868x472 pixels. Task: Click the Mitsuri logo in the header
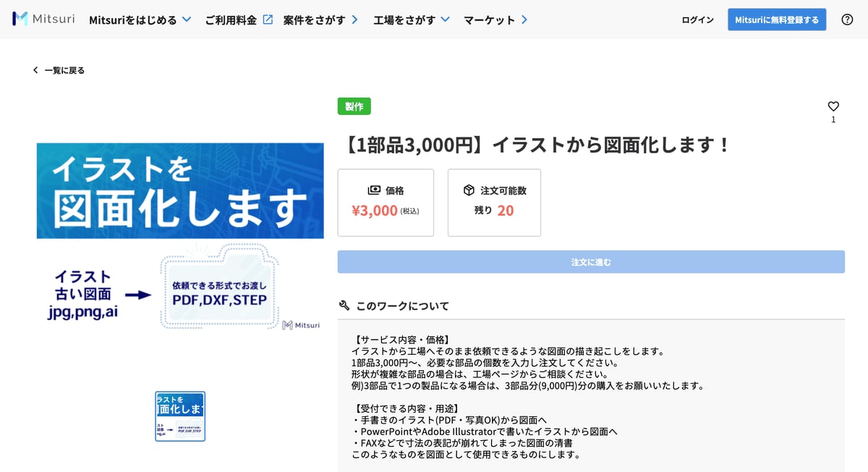tap(43, 20)
